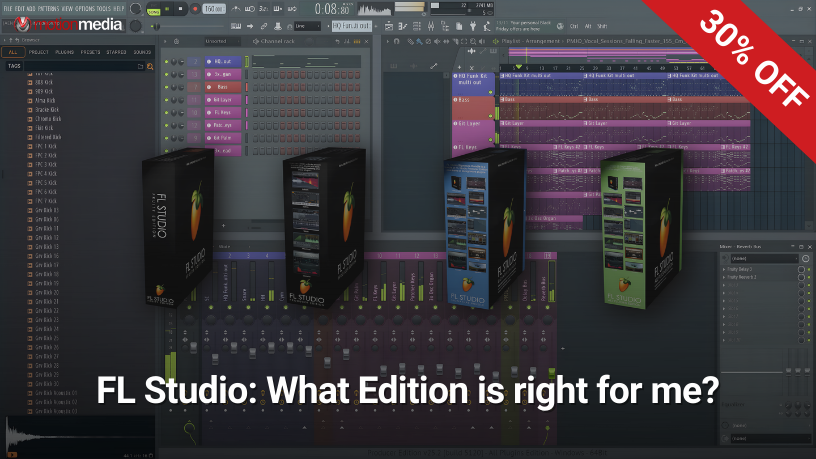Select the SOUNDS browser tab
Viewport: 816px width, 459px height.
click(142, 52)
